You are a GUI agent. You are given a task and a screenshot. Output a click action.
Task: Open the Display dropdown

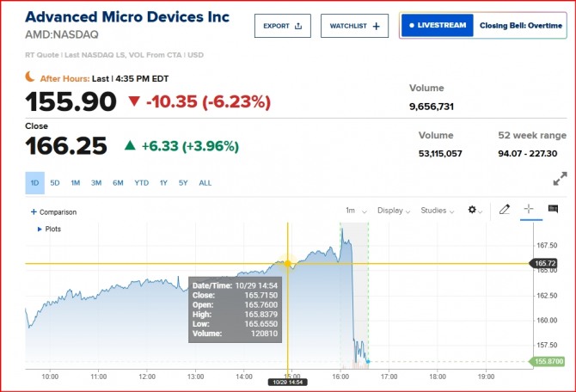(x=394, y=210)
